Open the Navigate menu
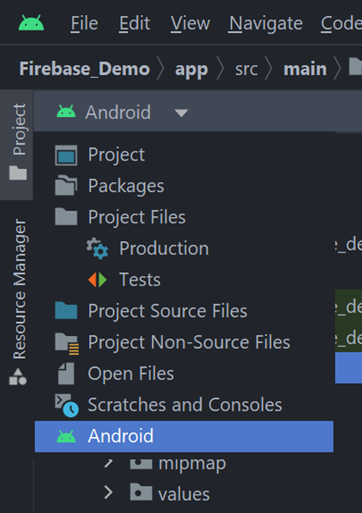The height and width of the screenshot is (513, 362). coord(266,24)
